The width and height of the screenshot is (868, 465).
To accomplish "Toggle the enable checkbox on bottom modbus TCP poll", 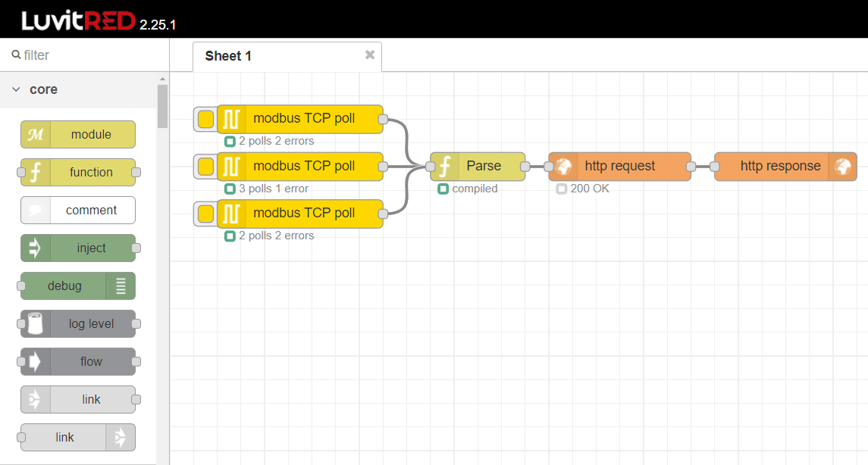I will pyautogui.click(x=204, y=213).
